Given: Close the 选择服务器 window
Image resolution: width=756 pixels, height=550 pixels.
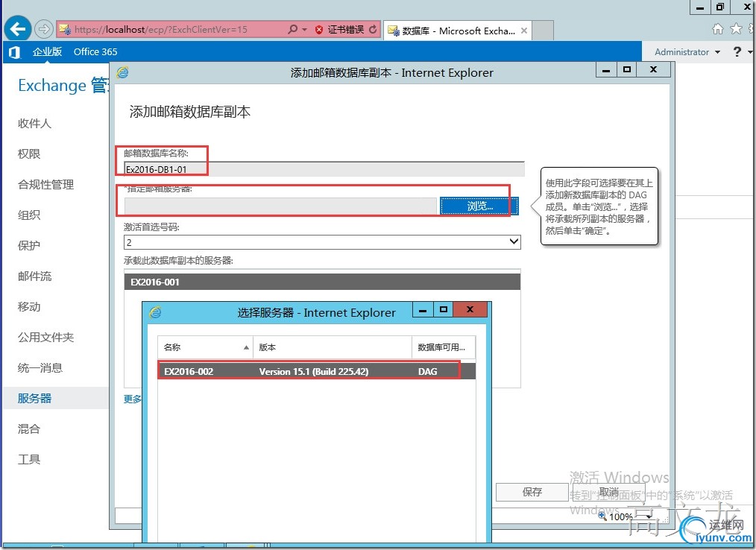Looking at the screenshot, I should [470, 310].
